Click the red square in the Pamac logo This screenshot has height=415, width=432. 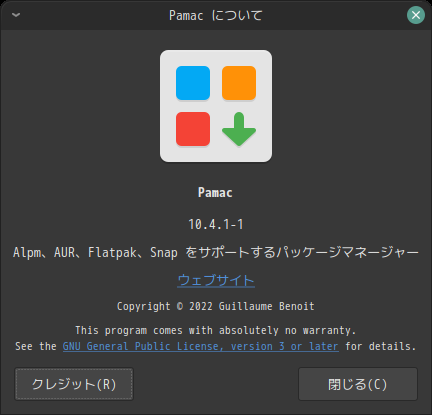point(193,129)
